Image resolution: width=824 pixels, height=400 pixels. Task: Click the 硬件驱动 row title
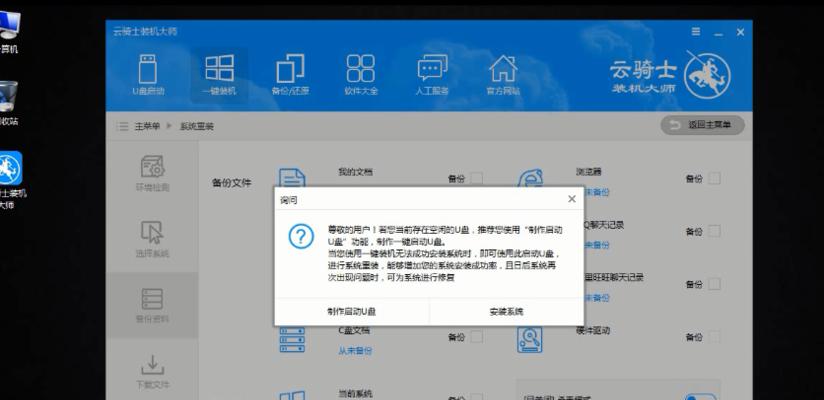click(x=593, y=331)
